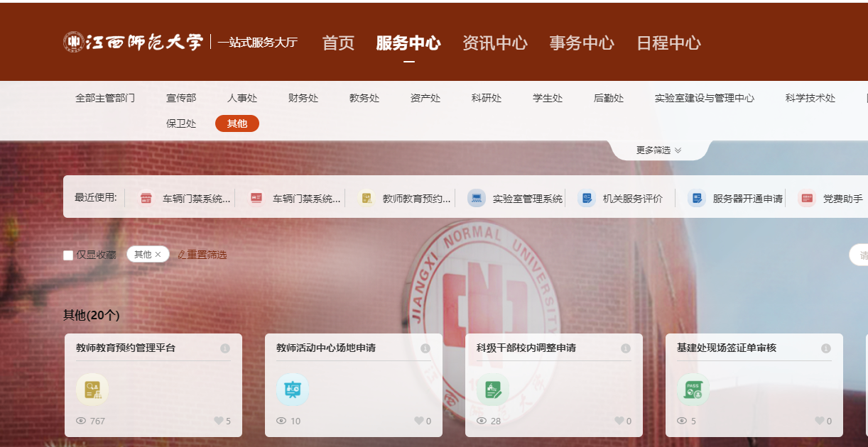Toggle heart on 教师活动中心场地申请 card

tap(419, 421)
